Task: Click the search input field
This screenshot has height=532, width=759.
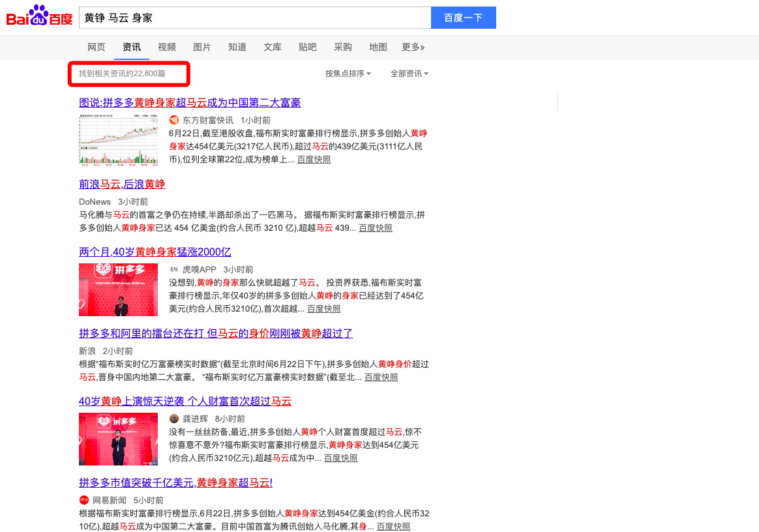Action: click(x=254, y=18)
